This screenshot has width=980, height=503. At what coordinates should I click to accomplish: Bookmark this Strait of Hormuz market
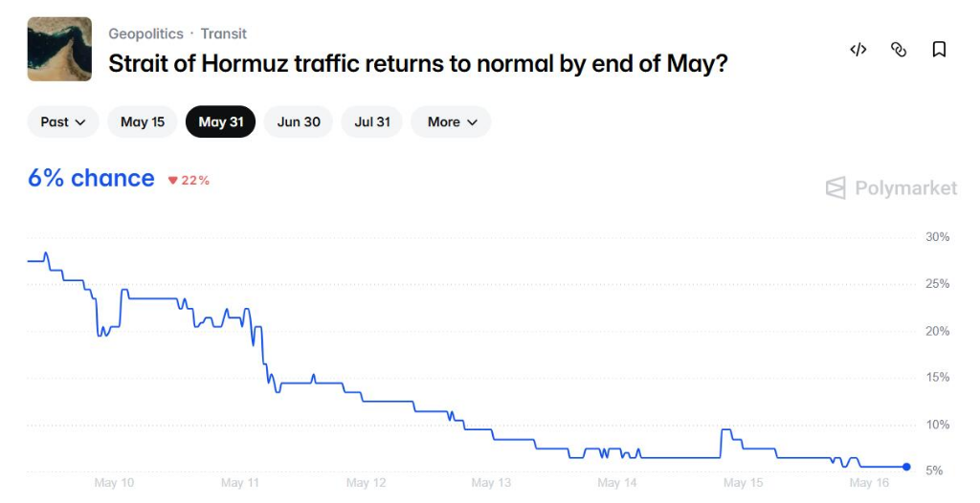tap(939, 50)
